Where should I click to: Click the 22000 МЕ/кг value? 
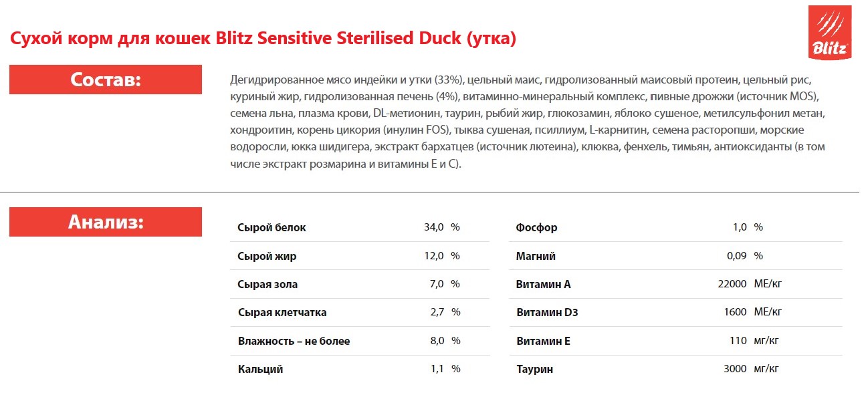click(749, 284)
